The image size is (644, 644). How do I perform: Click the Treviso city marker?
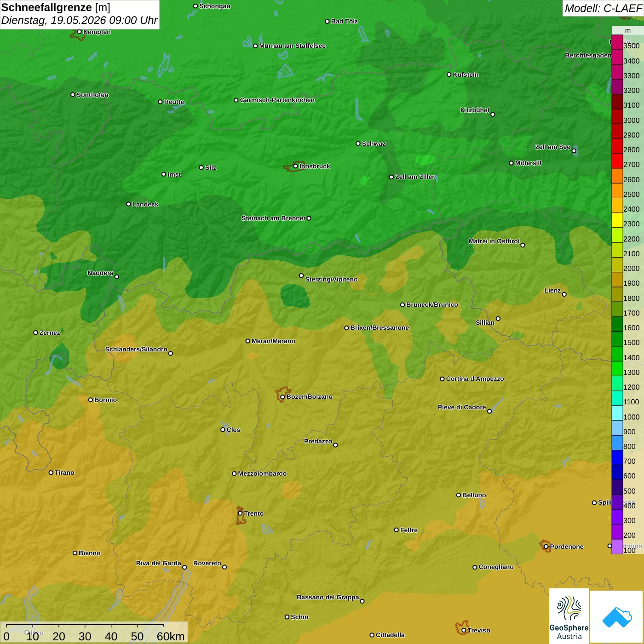[464, 630]
